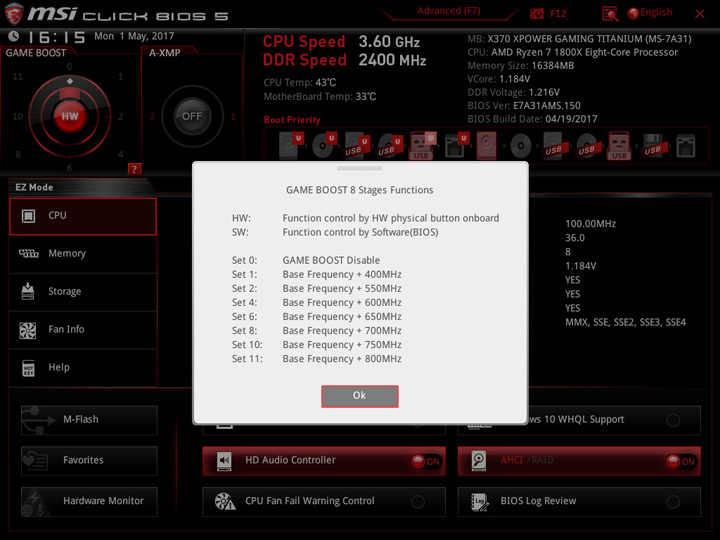Open the Help section
The width and height of the screenshot is (720, 540).
tap(83, 367)
